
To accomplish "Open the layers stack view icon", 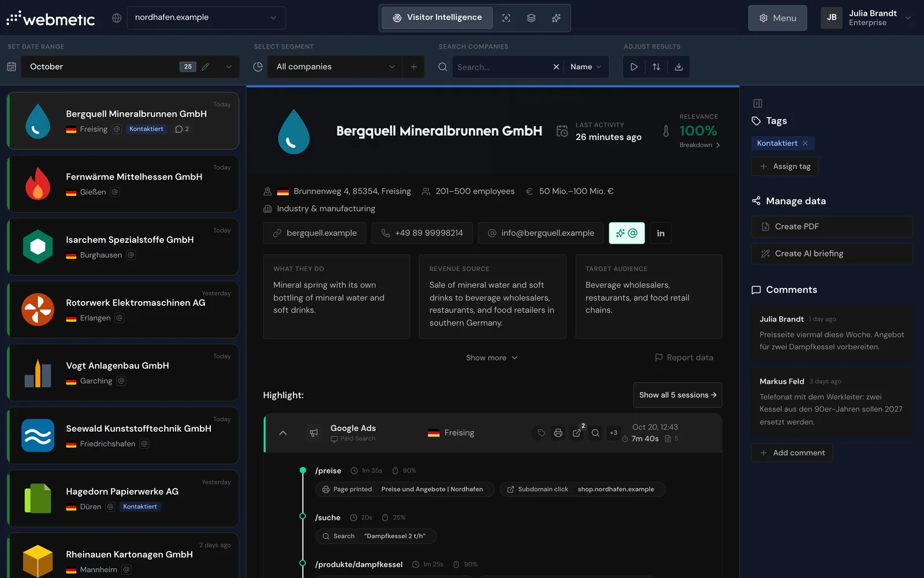I will tap(531, 18).
